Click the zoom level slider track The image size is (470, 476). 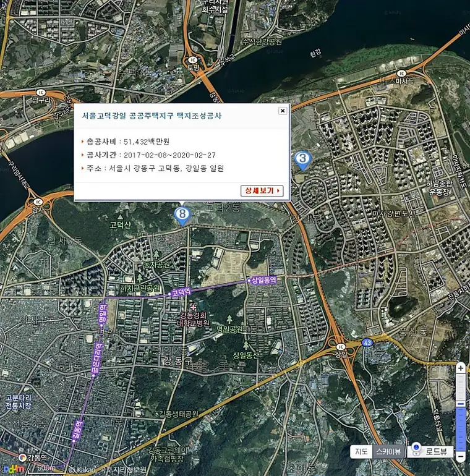[x=461, y=412]
